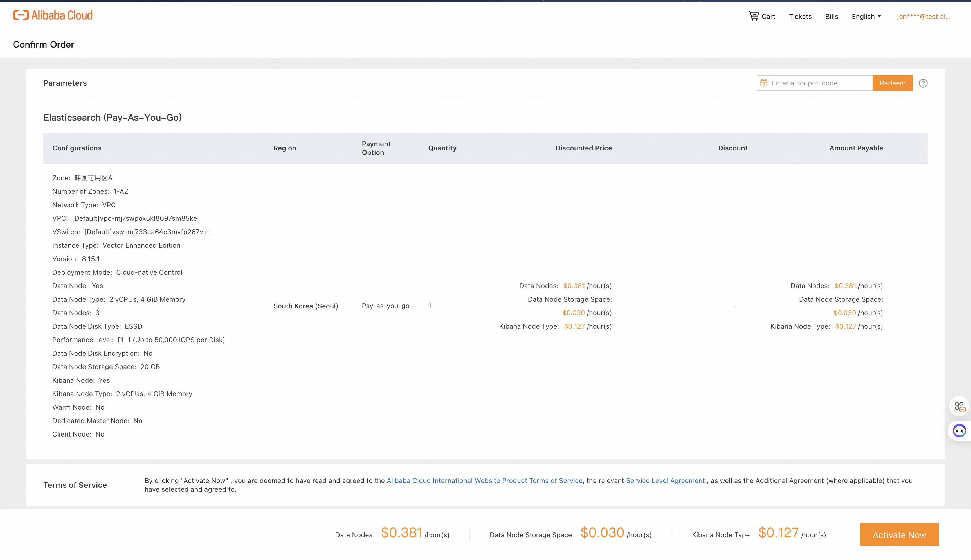Image resolution: width=971 pixels, height=560 pixels.
Task: Expand the English language dropdown
Action: 863,17
